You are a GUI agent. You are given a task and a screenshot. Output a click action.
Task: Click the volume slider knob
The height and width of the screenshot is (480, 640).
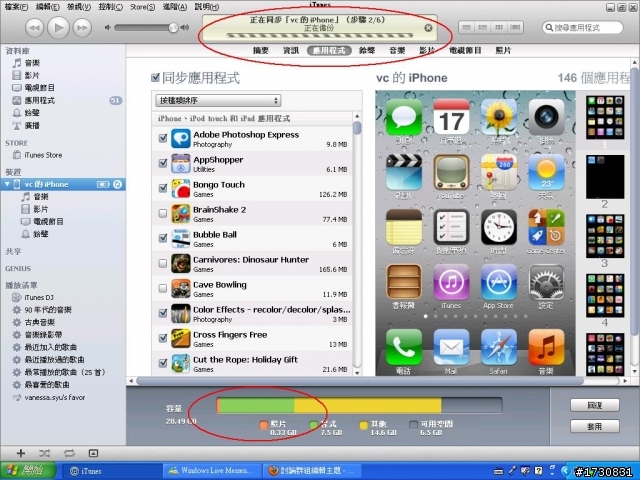[x=173, y=27]
